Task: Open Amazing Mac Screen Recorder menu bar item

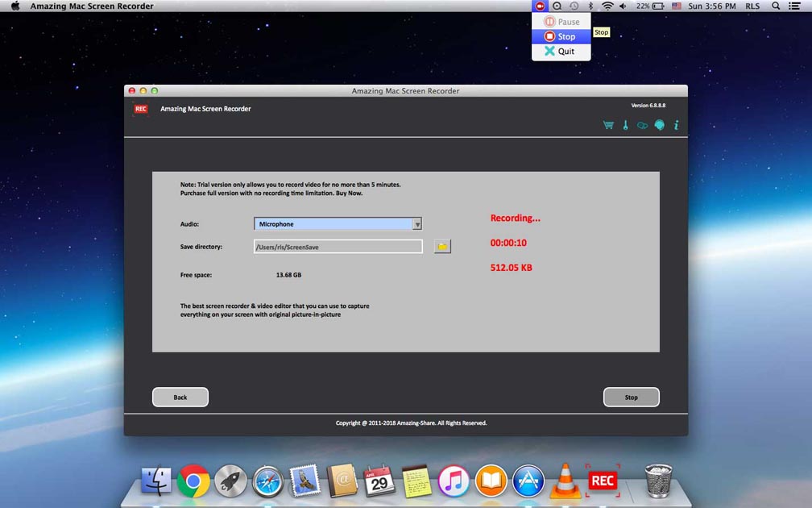Action: [x=92, y=6]
